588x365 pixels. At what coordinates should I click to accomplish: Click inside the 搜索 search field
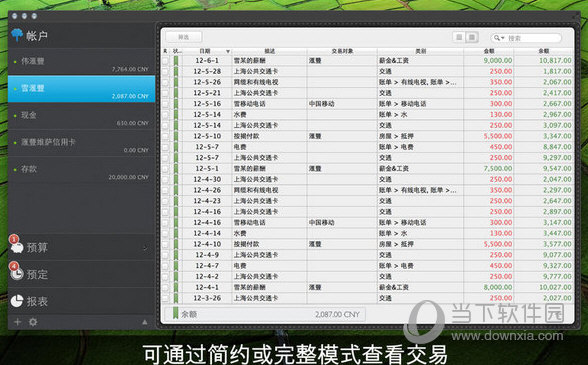click(x=526, y=38)
